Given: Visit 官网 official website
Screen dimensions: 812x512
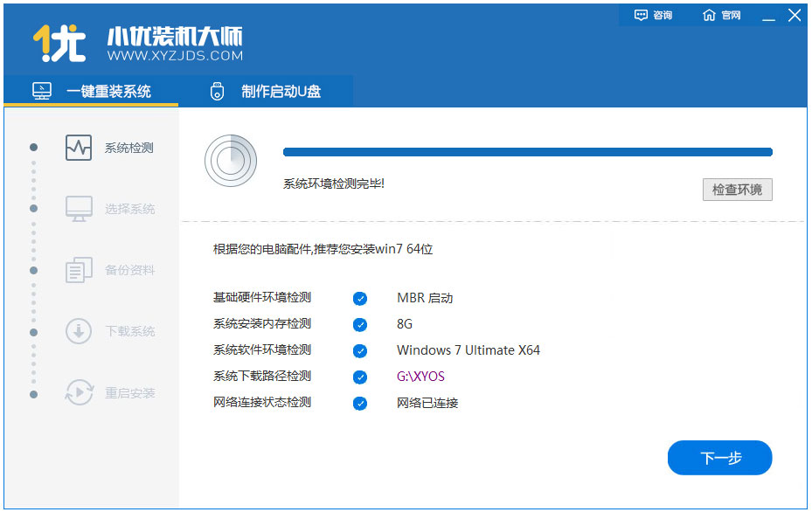Looking at the screenshot, I should click(x=722, y=16).
